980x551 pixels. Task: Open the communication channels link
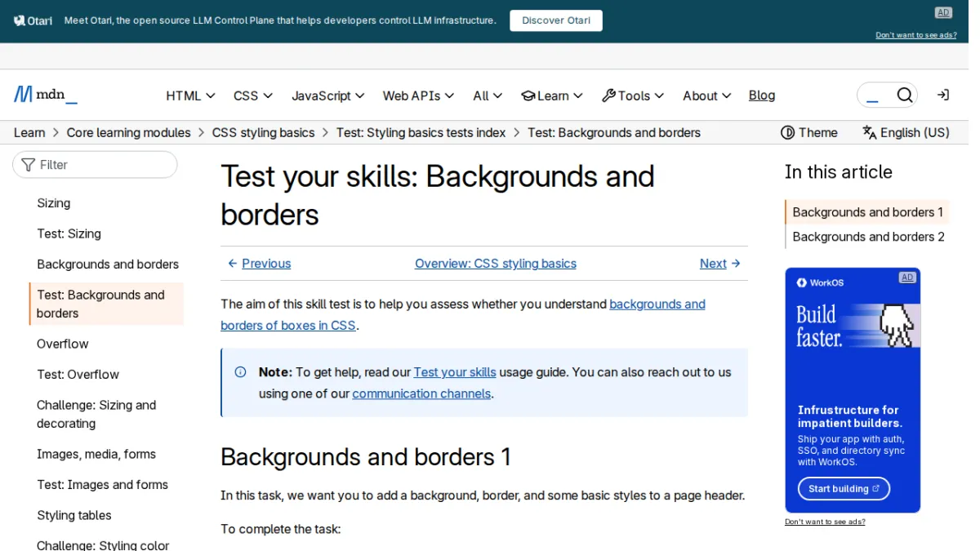pos(421,393)
